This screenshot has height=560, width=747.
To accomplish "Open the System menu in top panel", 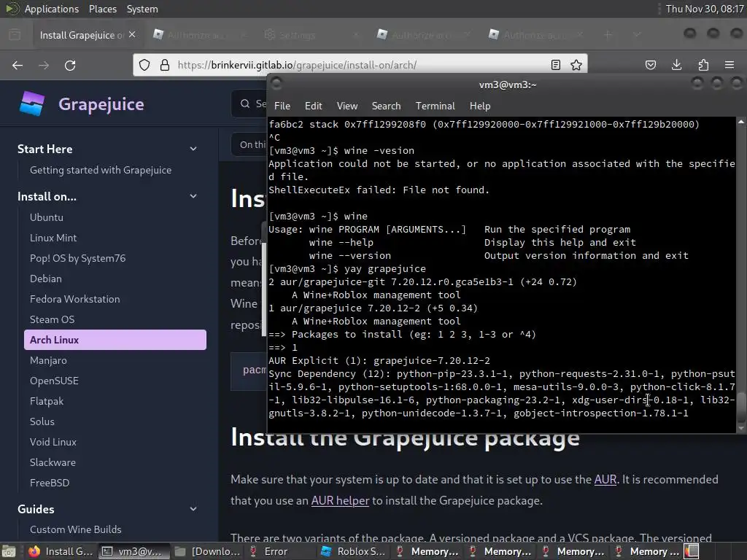I will coord(142,9).
